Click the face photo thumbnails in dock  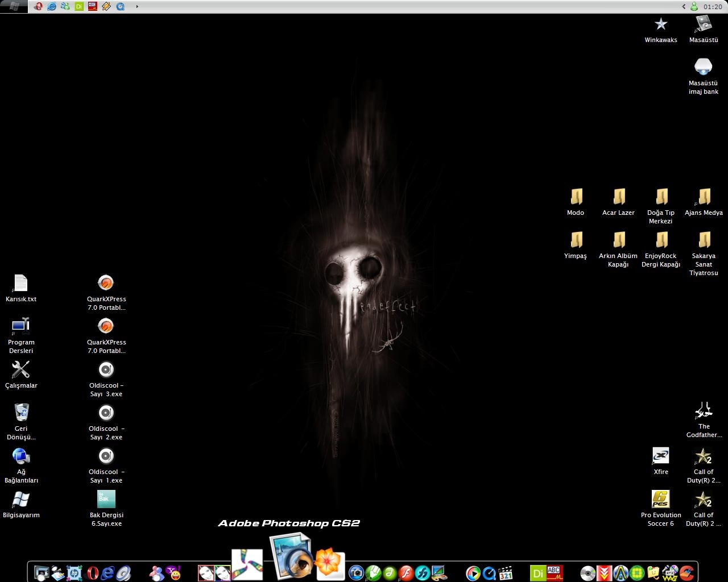214,573
